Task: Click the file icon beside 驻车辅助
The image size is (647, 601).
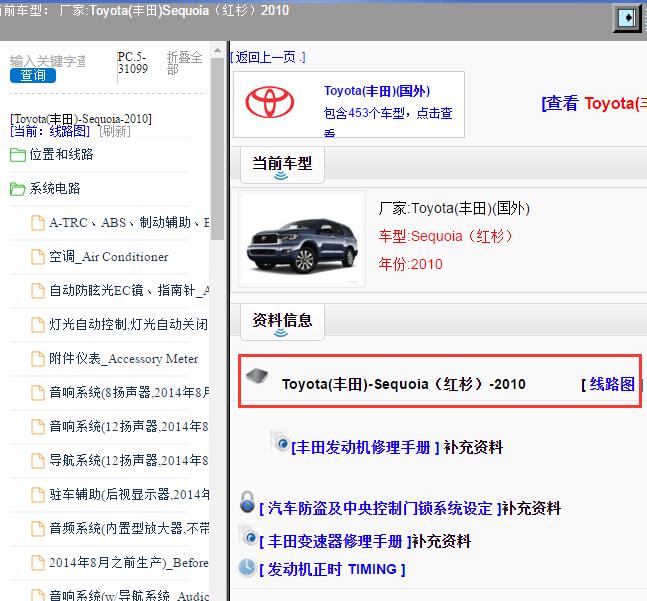Action: point(38,494)
